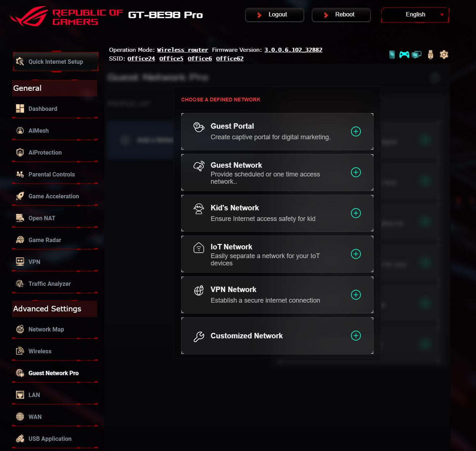Open the English language dropdown

[415, 15]
